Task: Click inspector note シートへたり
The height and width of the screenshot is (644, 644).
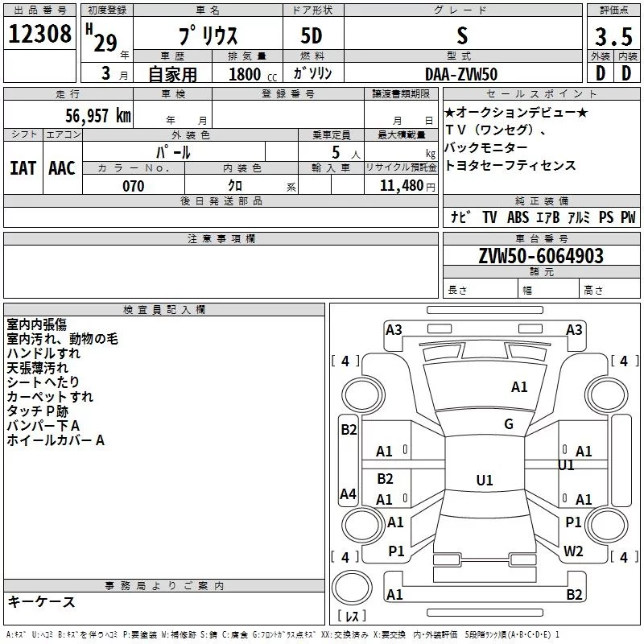Action: point(43,382)
